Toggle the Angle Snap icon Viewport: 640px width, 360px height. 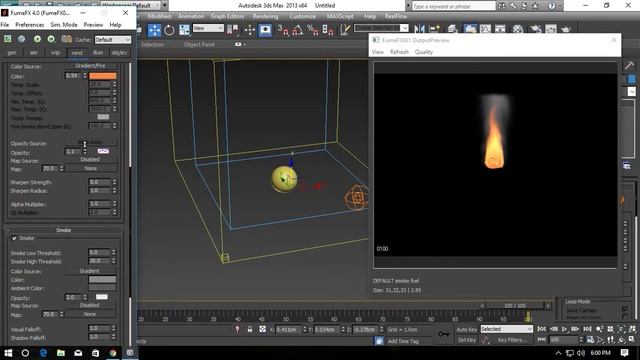[x=298, y=30]
